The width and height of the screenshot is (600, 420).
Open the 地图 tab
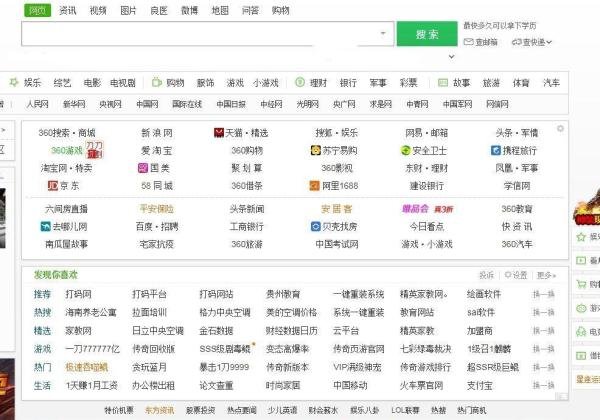220,11
